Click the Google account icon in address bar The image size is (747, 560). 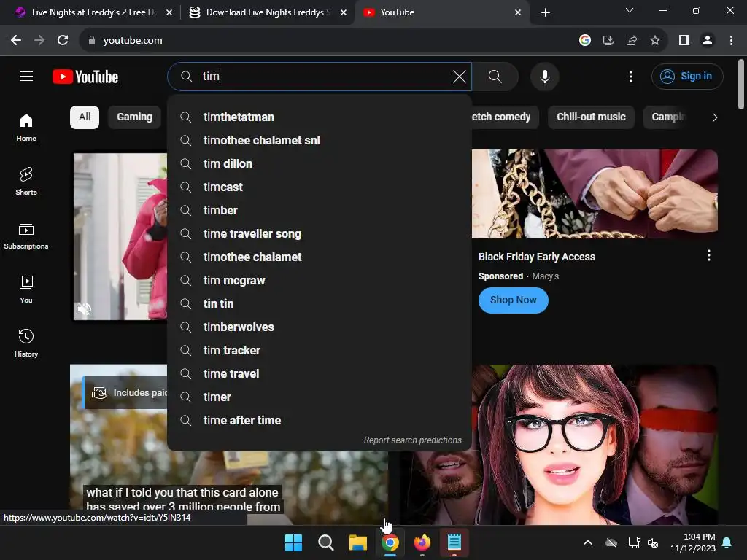585,41
